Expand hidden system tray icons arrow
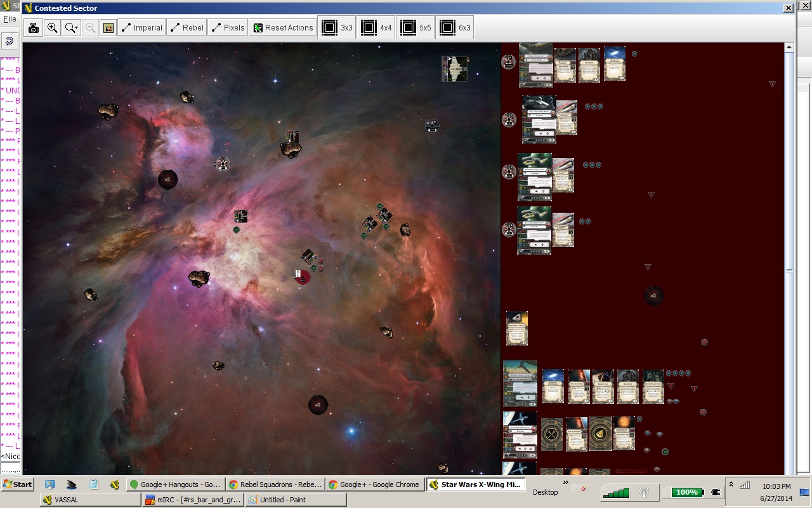This screenshot has height=508, width=812. pos(731,484)
